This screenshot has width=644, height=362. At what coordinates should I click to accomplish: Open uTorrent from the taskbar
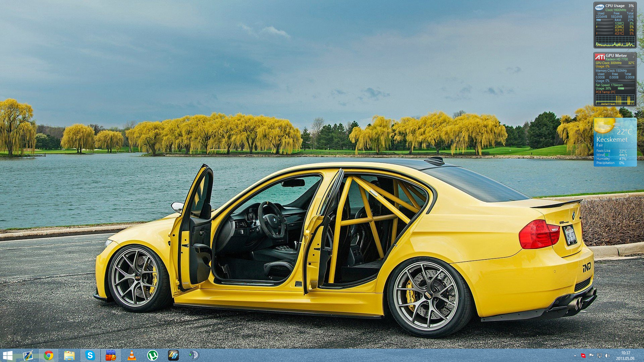click(153, 355)
